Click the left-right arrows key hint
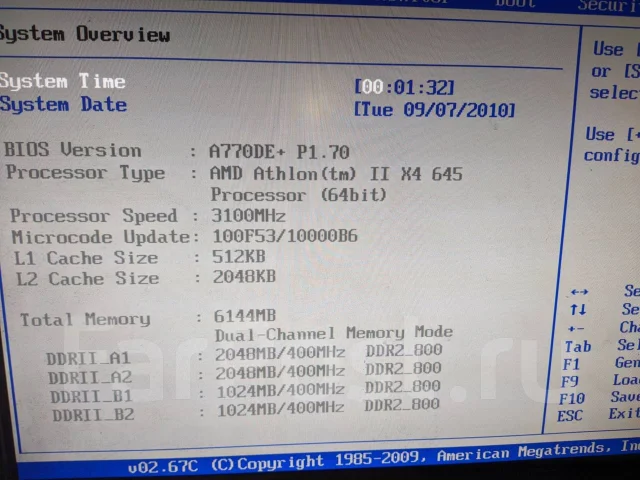Image resolution: width=640 pixels, height=480 pixels. click(580, 292)
